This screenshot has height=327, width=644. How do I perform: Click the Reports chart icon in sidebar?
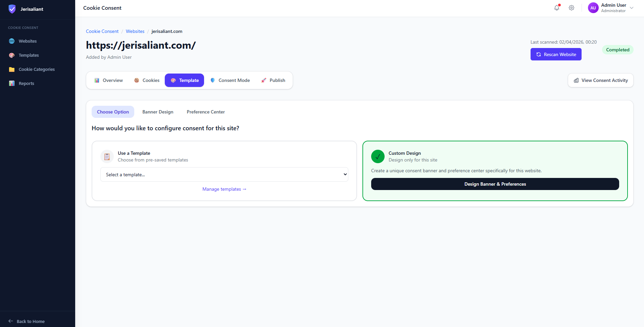pos(12,84)
